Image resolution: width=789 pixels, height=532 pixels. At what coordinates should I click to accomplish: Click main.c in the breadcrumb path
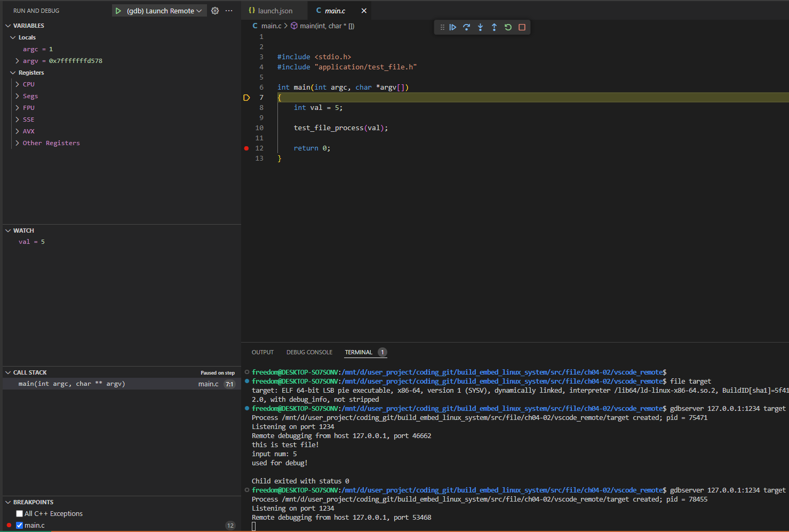(271, 26)
